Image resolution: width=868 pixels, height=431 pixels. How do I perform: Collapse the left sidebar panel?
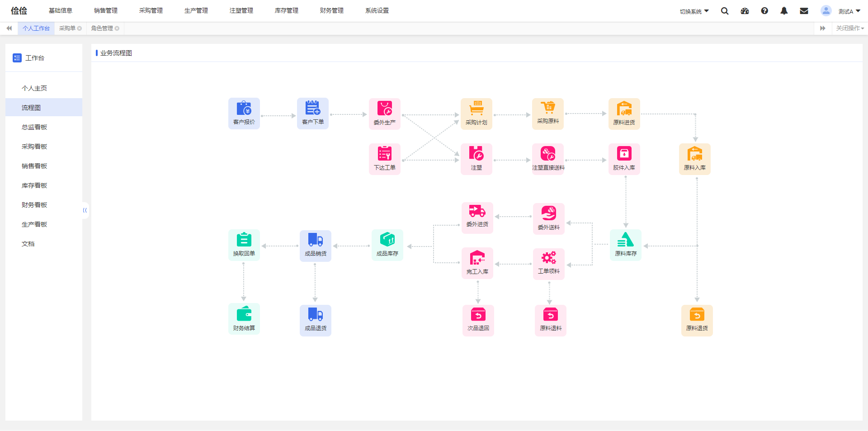point(85,210)
